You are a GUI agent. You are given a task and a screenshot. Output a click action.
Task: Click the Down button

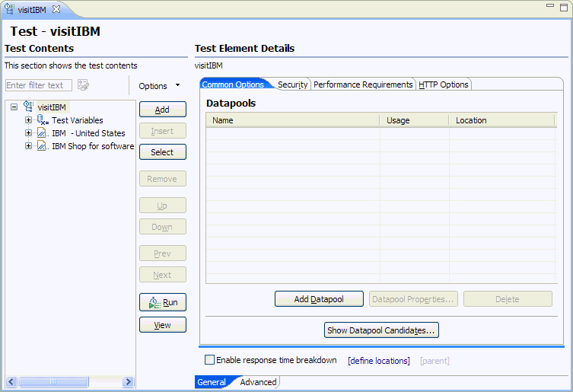(x=163, y=226)
